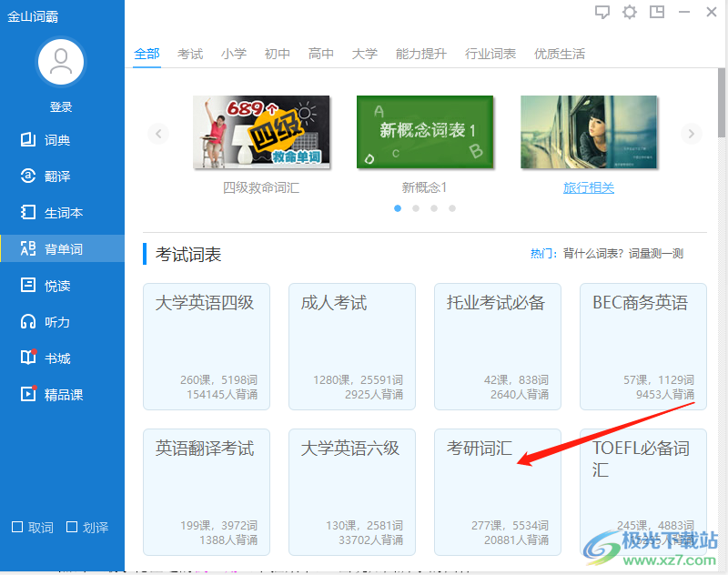Click the 金山词霸 app title
The image size is (728, 575).
(33, 16)
